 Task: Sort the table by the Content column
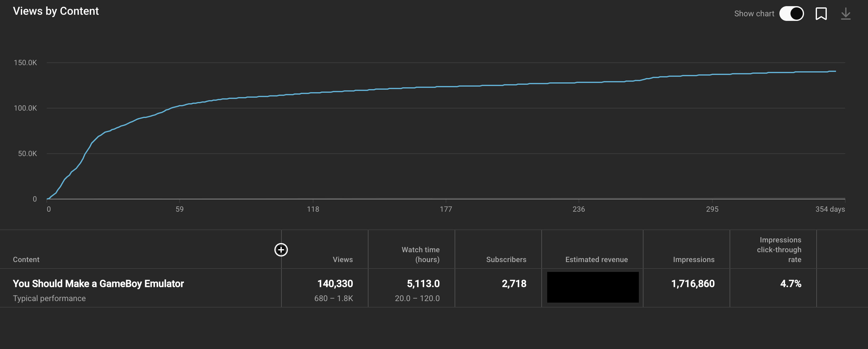click(26, 259)
